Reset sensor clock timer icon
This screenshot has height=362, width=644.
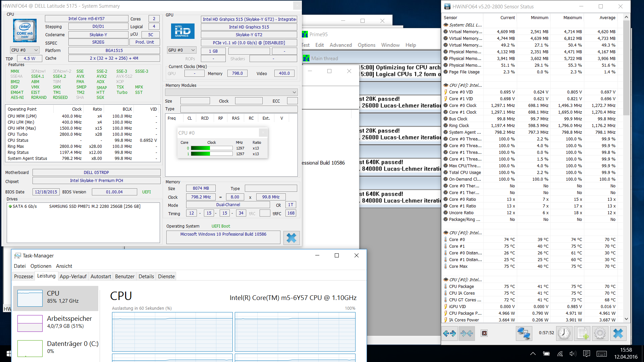[564, 333]
